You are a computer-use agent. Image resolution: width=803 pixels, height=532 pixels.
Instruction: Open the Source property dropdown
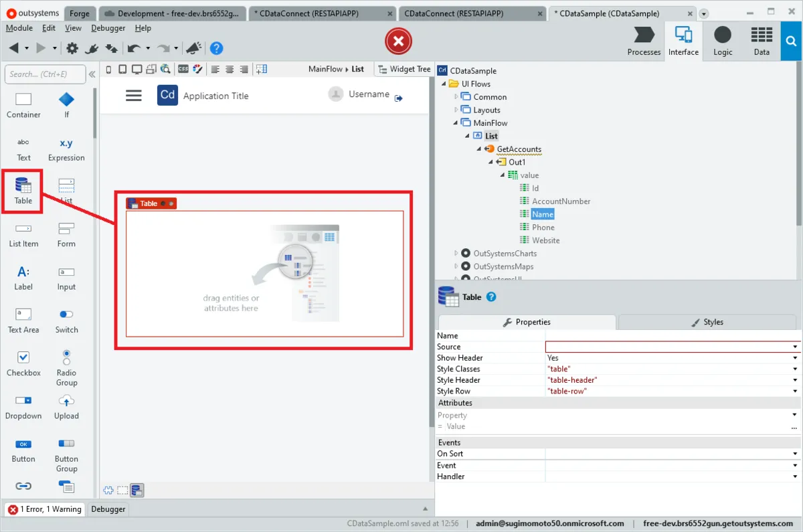795,347
